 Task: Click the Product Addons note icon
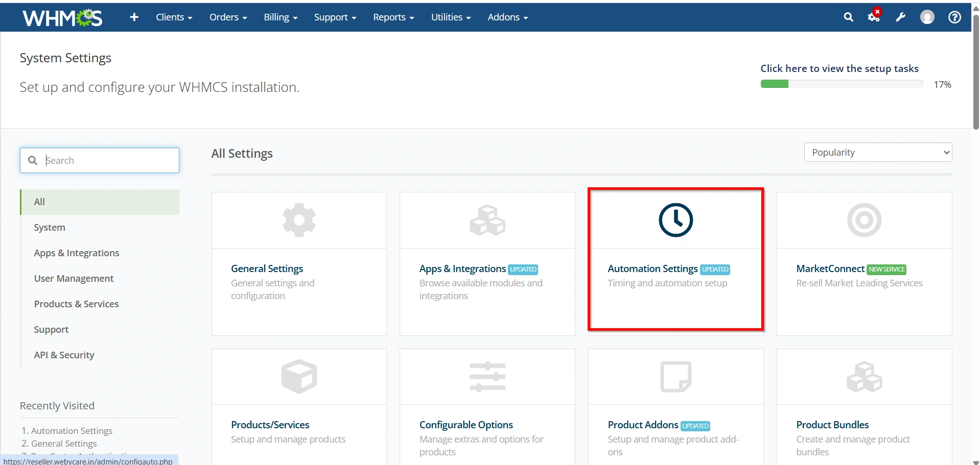click(675, 377)
